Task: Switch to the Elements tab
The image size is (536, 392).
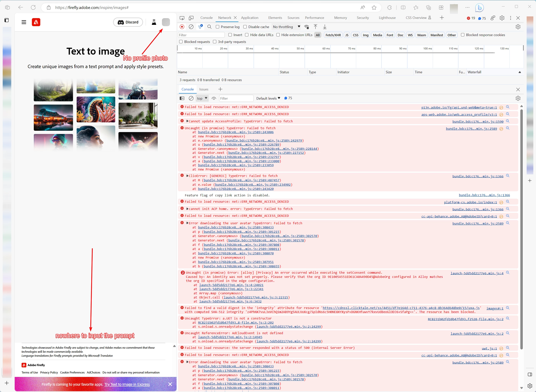Action: point(275,18)
